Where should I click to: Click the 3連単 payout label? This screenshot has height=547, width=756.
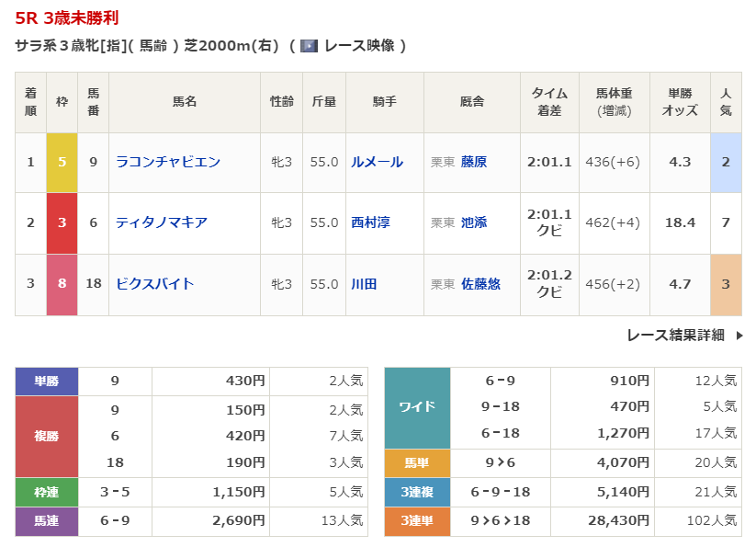(417, 521)
